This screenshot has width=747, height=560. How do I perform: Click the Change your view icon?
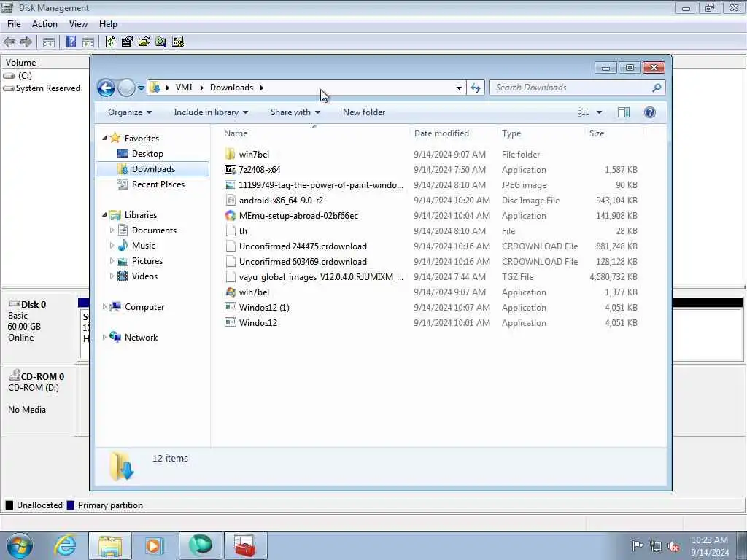(584, 112)
